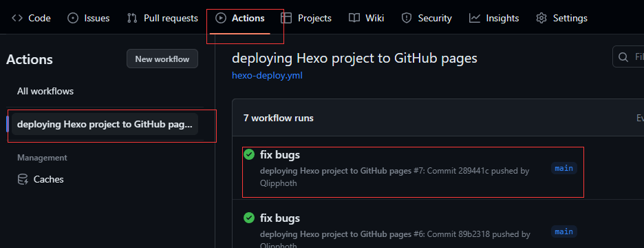The width and height of the screenshot is (644, 248).
Task: Click "Commit 89b2318 pushed by" text
Action: 478,234
